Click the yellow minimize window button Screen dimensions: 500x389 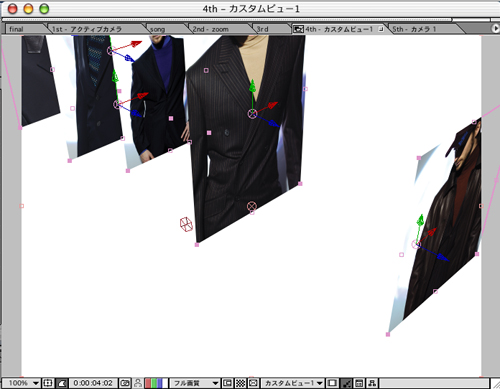click(x=28, y=9)
